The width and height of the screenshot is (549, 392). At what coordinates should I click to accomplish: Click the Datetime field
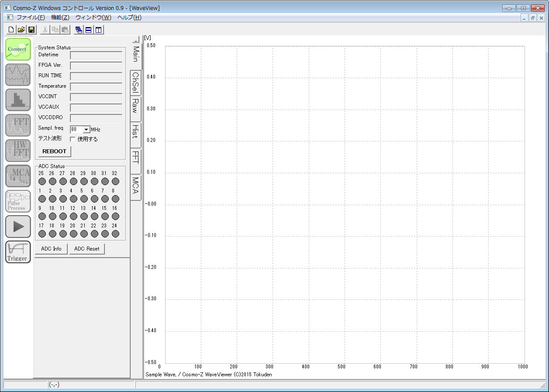tap(96, 55)
